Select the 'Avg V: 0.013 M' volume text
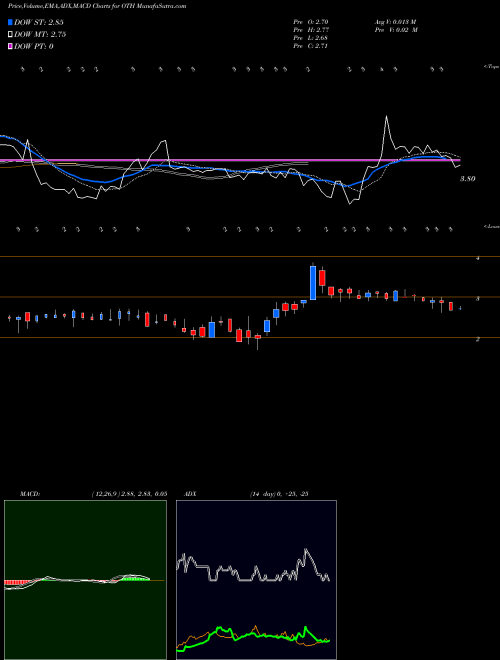 pyautogui.click(x=396, y=22)
